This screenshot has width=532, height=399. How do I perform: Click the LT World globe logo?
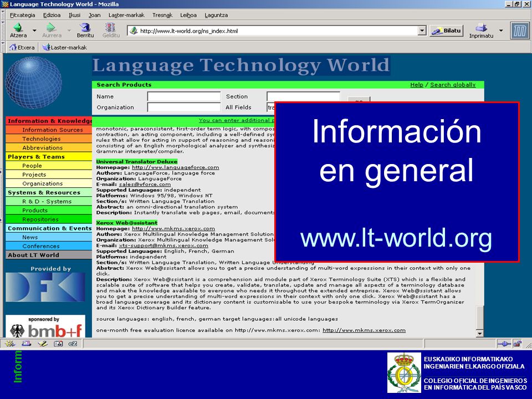tap(34, 83)
